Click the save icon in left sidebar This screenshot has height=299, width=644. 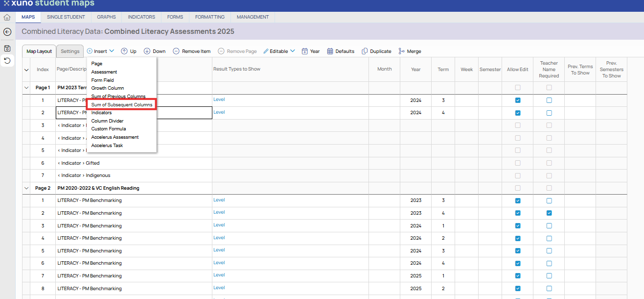[x=7, y=49]
